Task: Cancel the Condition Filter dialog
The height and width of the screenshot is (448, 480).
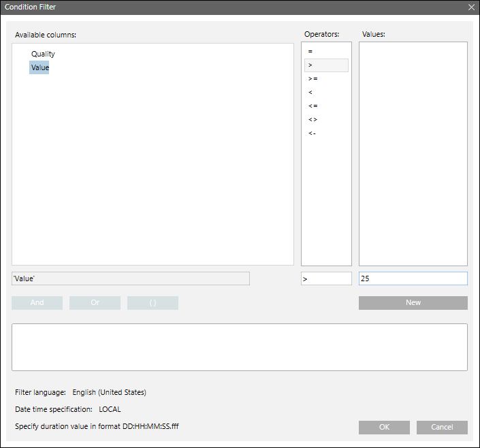Action: pyautogui.click(x=442, y=428)
